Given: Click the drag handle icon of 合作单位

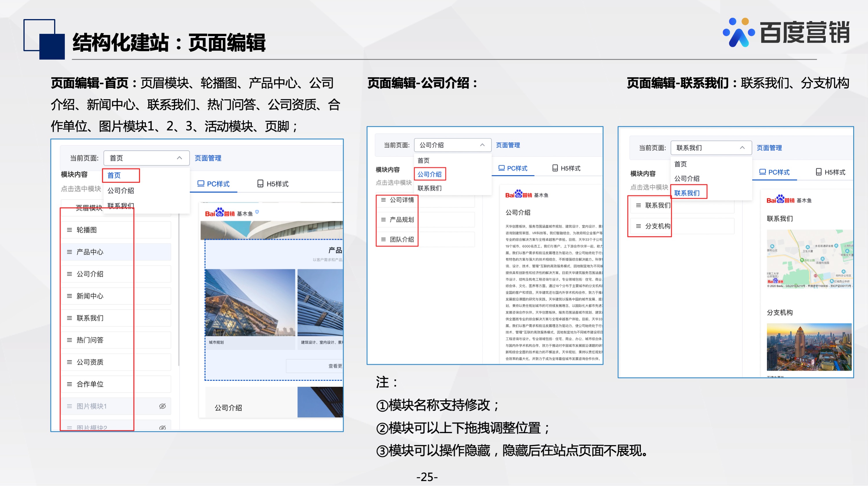Looking at the screenshot, I should coord(69,384).
